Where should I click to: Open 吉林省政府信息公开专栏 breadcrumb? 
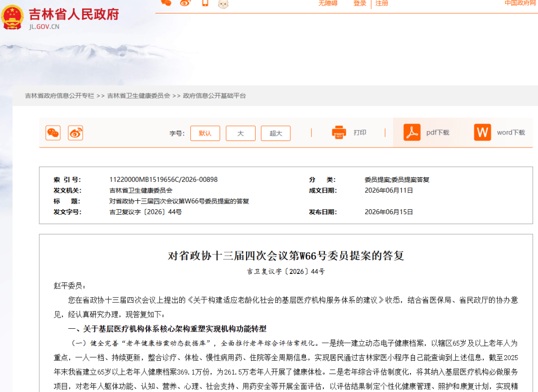59,96
